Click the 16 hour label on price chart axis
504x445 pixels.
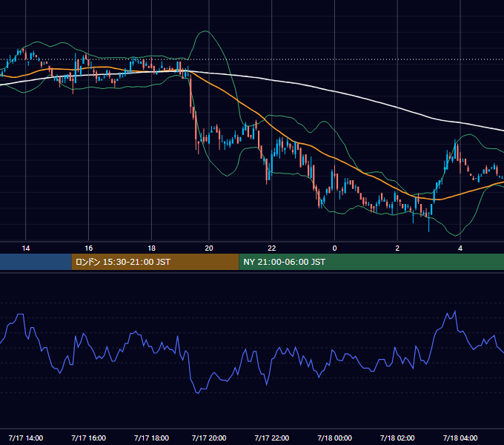(89, 248)
